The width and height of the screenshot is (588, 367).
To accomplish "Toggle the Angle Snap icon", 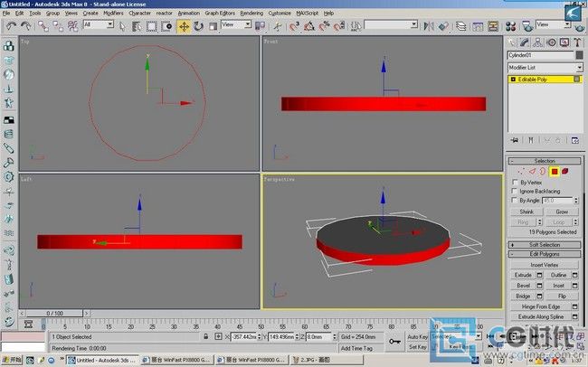I will (309, 26).
